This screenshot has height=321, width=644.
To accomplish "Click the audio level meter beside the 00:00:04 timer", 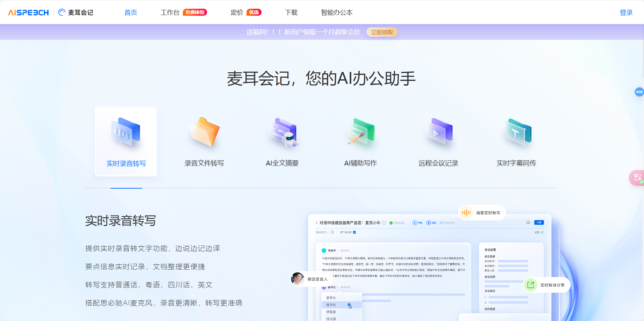I will pyautogui.click(x=442, y=223).
